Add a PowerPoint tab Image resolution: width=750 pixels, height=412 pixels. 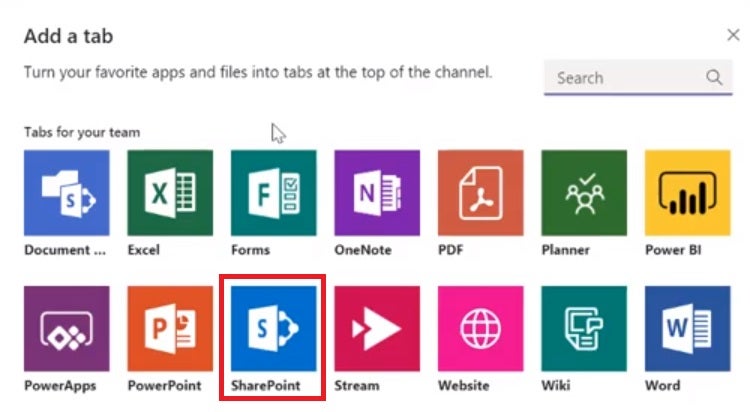[x=170, y=329]
